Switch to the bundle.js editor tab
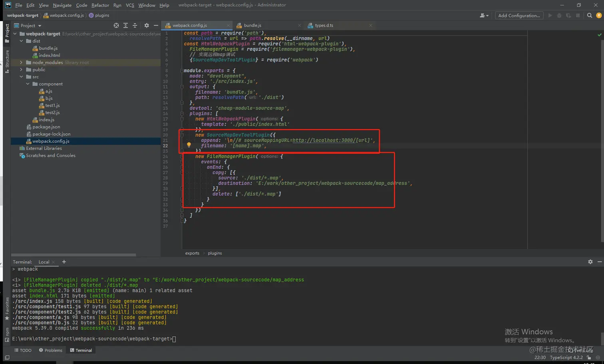Screen dimensions: 604x364 point(252,26)
